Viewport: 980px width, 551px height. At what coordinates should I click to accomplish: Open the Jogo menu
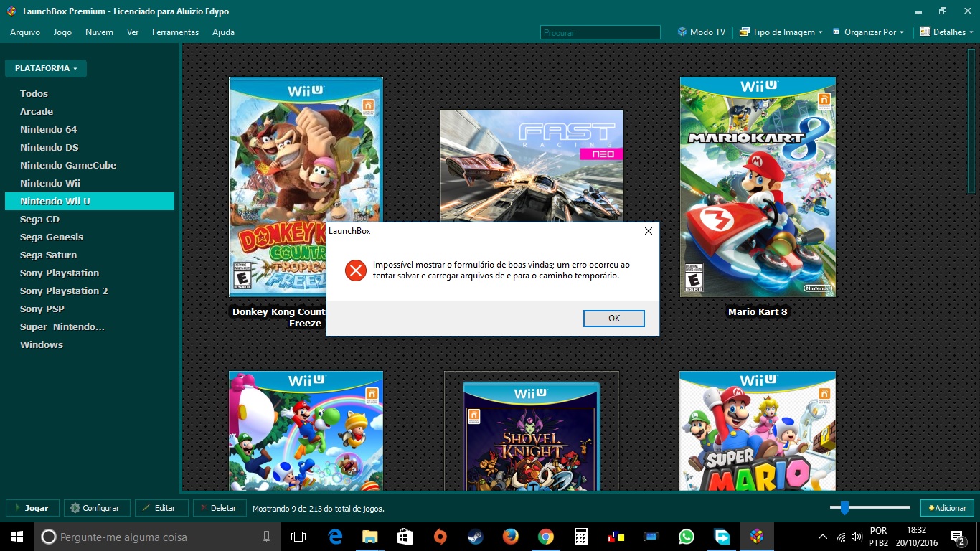point(62,32)
